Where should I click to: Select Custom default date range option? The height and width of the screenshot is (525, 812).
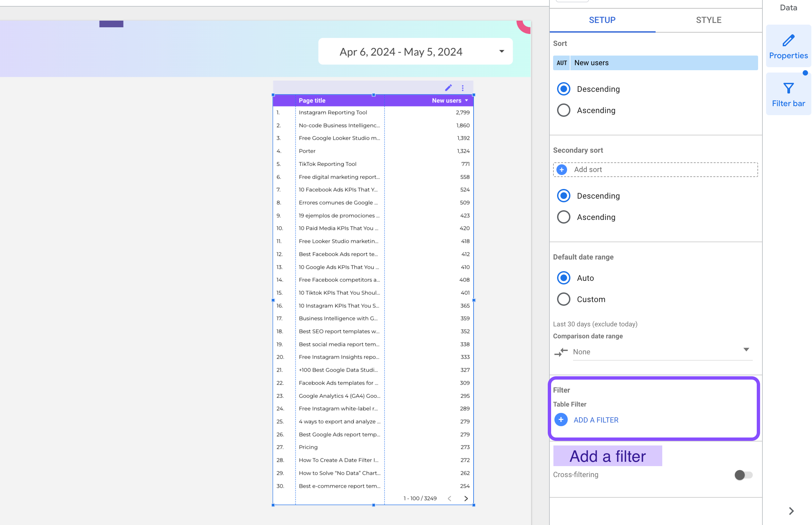[x=563, y=299]
